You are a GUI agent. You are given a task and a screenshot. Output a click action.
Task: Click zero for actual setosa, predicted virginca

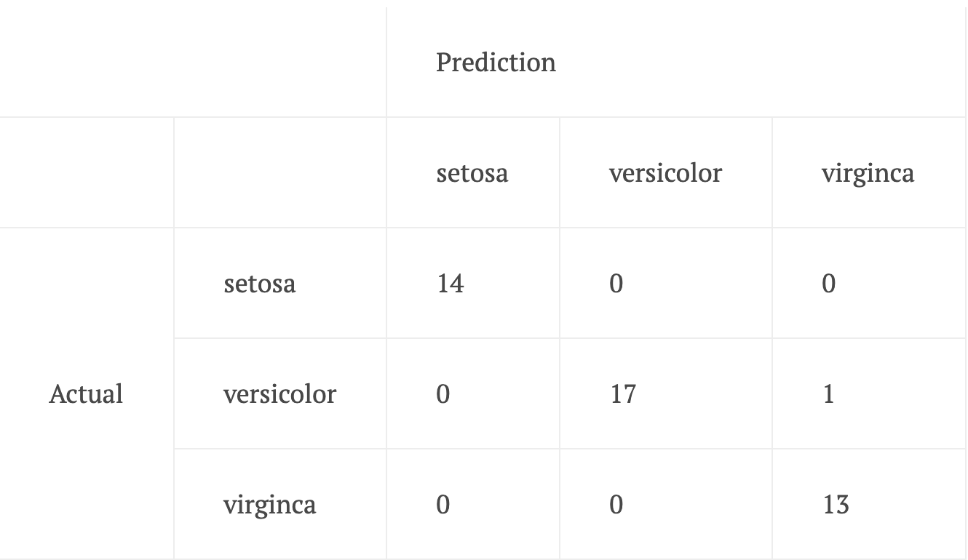(828, 284)
